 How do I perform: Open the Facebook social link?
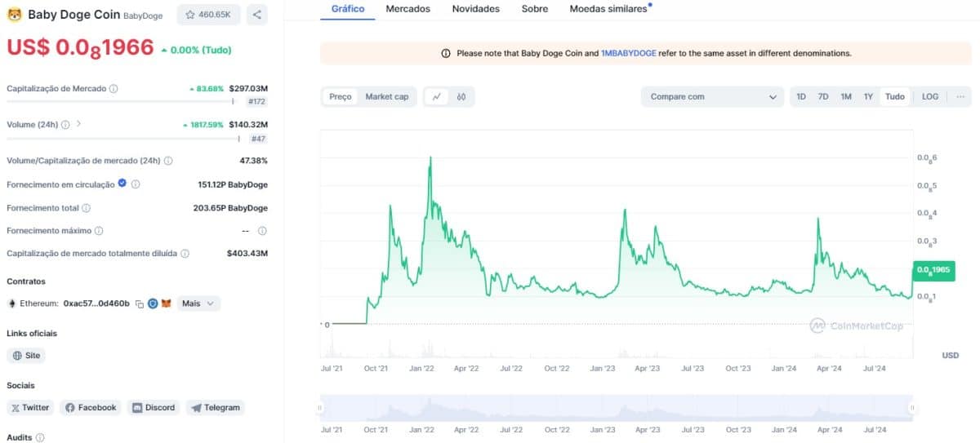91,407
